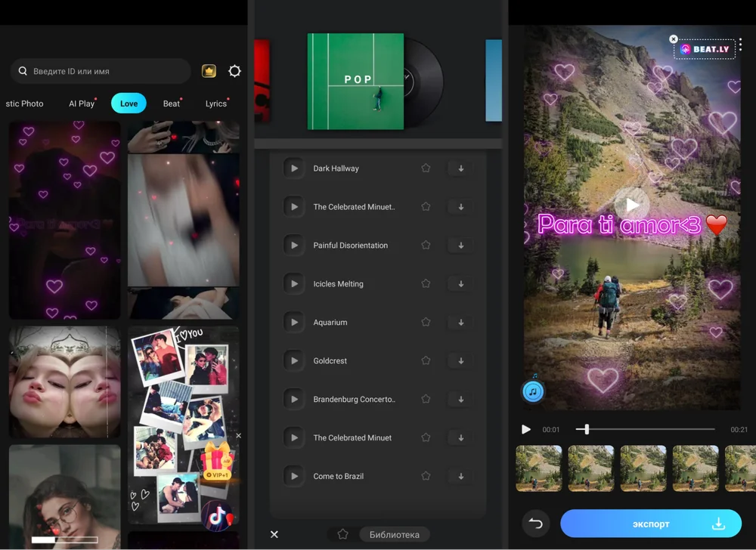Favorite the Aquarium track with star
The width and height of the screenshot is (756, 550).
(x=426, y=322)
